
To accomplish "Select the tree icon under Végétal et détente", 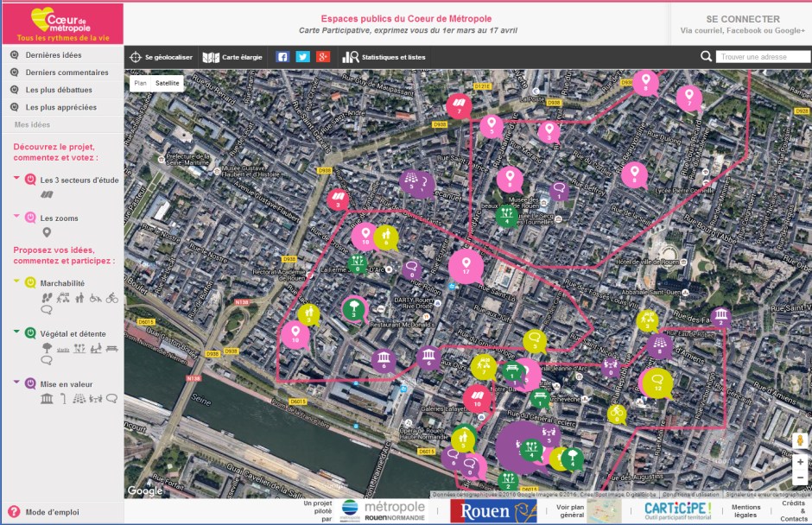I will (x=47, y=348).
